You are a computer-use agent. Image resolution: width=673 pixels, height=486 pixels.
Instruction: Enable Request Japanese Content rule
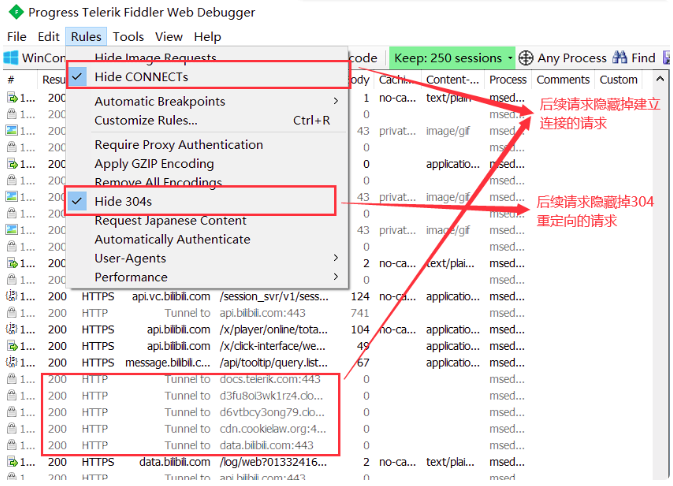point(208,220)
